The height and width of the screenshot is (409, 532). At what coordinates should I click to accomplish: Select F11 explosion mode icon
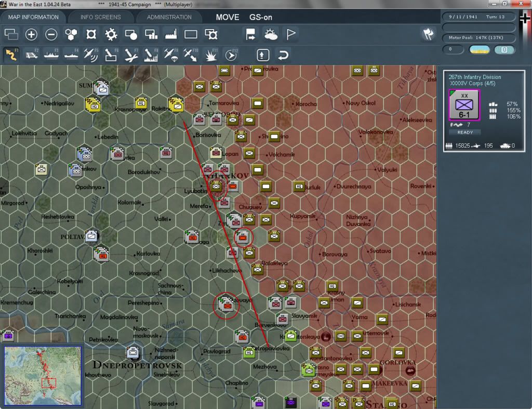tap(211, 55)
